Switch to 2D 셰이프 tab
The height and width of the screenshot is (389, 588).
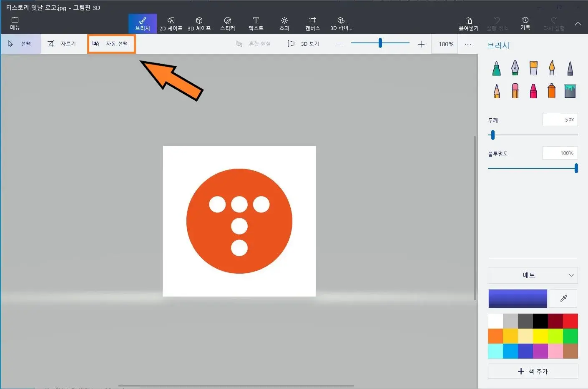pos(171,24)
